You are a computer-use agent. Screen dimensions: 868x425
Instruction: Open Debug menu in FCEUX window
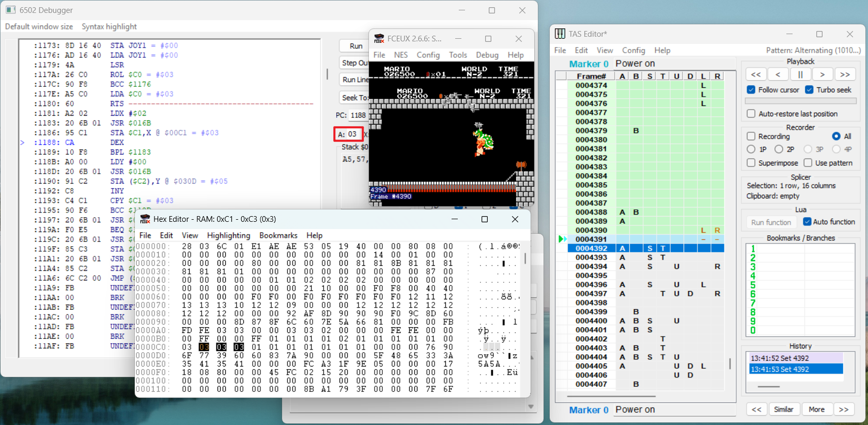(x=487, y=55)
